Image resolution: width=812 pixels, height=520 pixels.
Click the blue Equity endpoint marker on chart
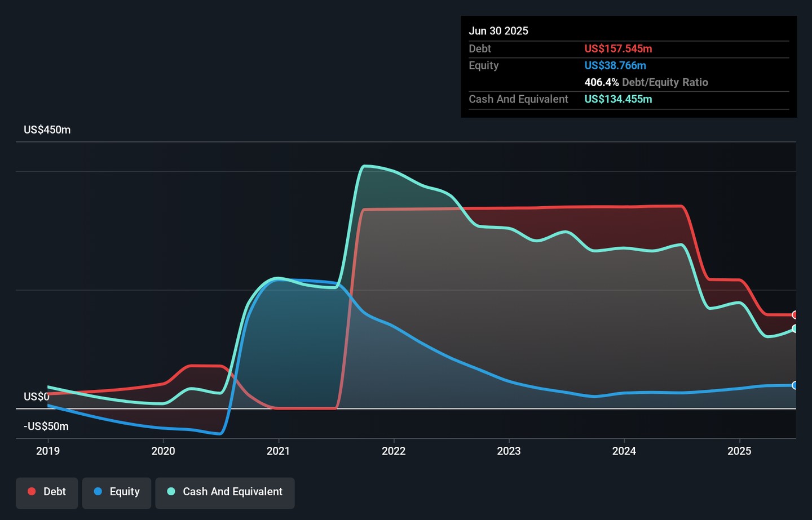click(795, 385)
